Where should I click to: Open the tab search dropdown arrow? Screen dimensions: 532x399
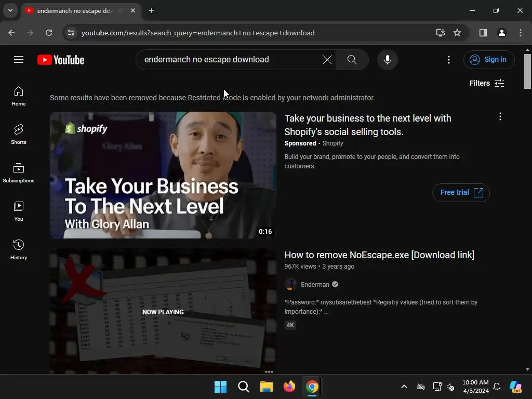(x=10, y=10)
